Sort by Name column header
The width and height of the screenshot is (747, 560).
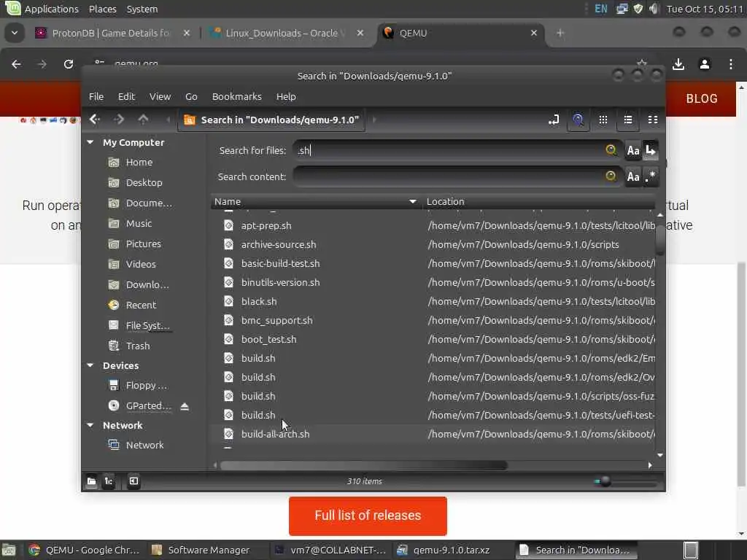click(x=315, y=202)
